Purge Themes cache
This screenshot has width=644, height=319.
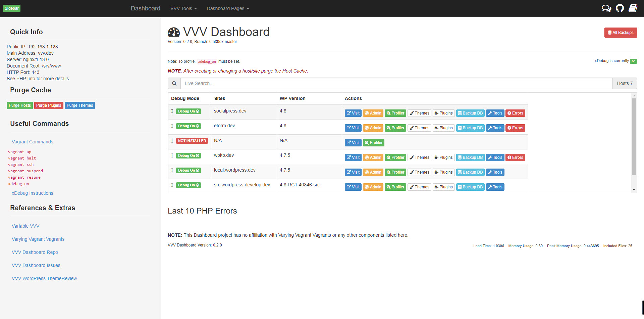click(x=80, y=105)
